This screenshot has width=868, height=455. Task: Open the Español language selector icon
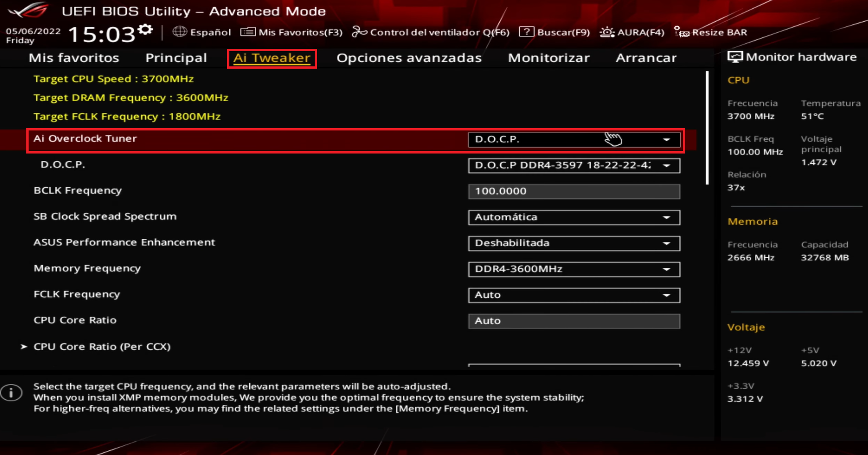click(179, 32)
